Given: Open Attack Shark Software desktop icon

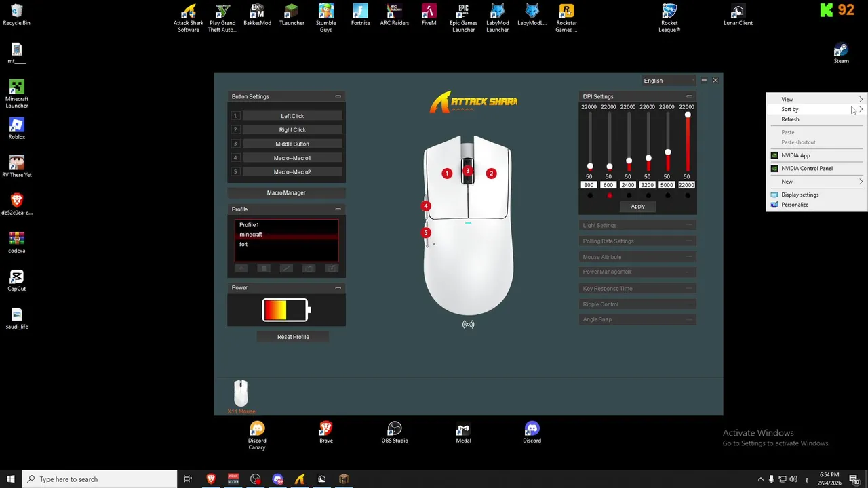Looking at the screenshot, I should coord(189,18).
